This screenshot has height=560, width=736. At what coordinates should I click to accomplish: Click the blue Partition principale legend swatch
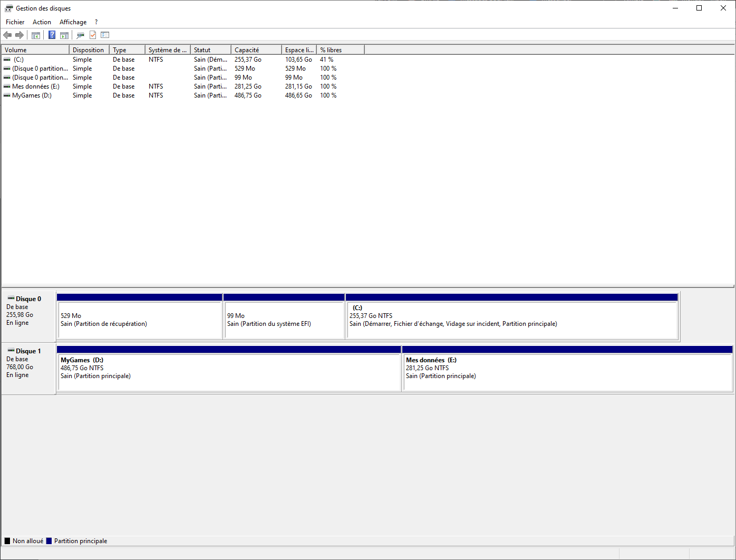49,541
